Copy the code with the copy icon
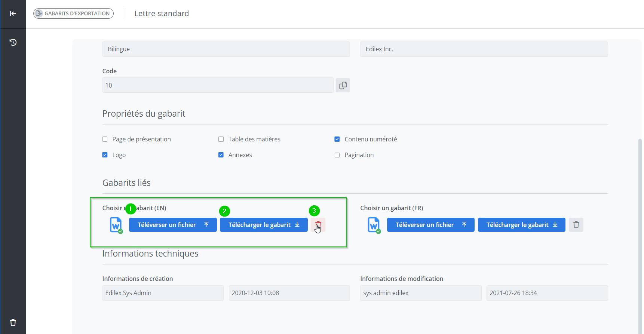Viewport: 644px width, 334px height. 343,85
